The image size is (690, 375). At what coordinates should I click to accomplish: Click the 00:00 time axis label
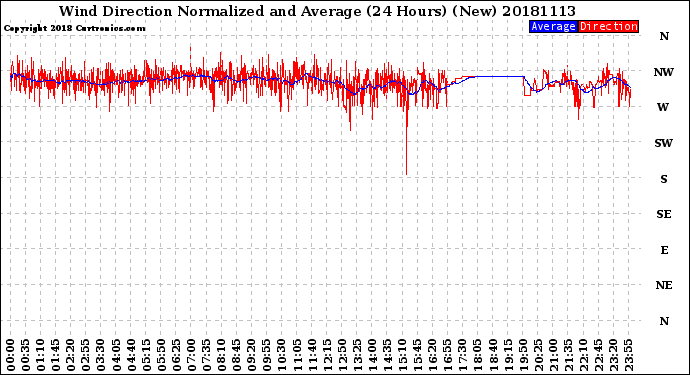click(x=11, y=355)
